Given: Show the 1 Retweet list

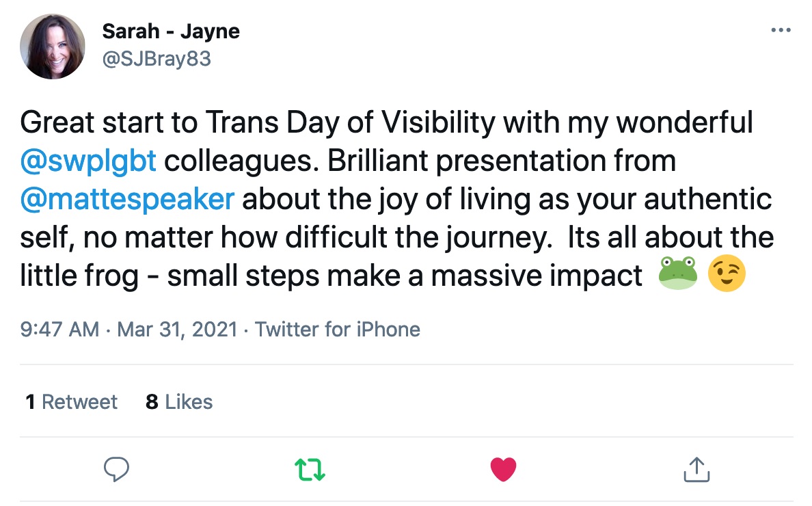Looking at the screenshot, I should coord(72,402).
